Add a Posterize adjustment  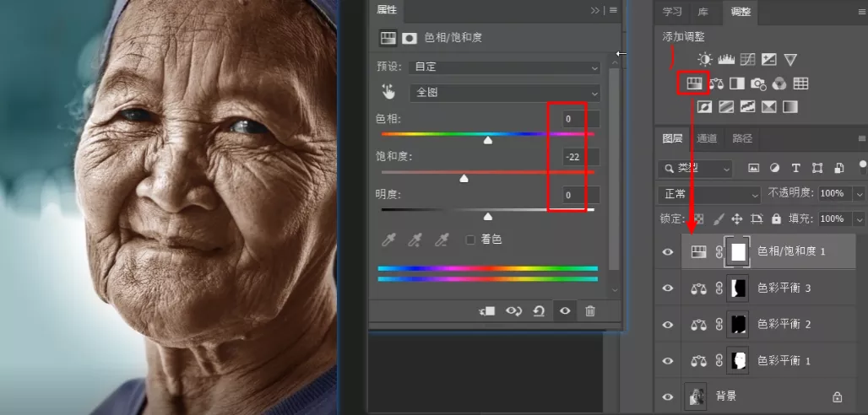coord(726,106)
